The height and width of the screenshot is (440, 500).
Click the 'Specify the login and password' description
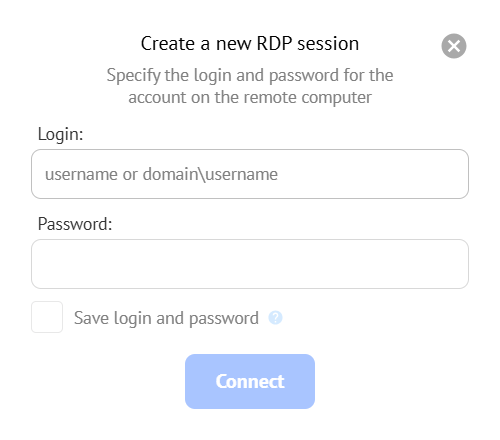250,86
